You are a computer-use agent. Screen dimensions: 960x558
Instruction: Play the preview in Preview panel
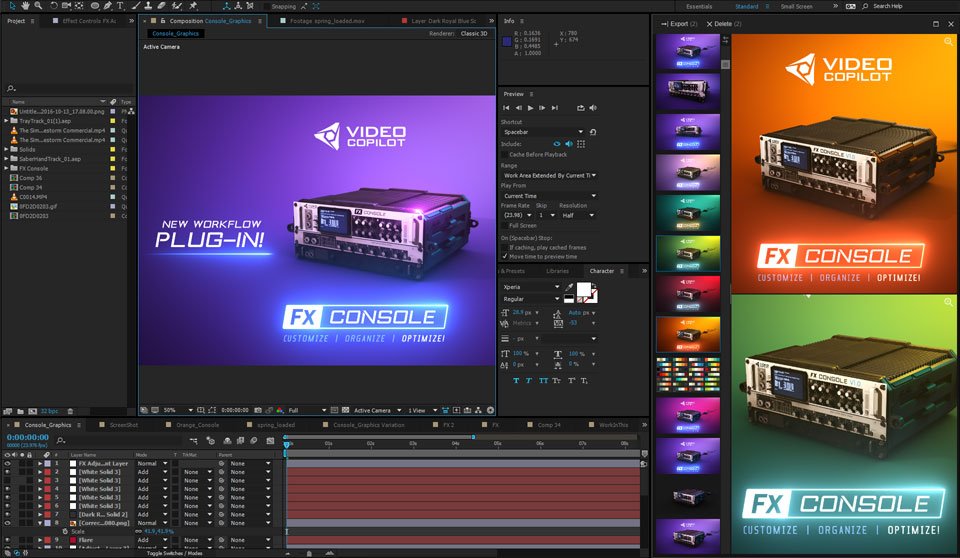pos(530,108)
